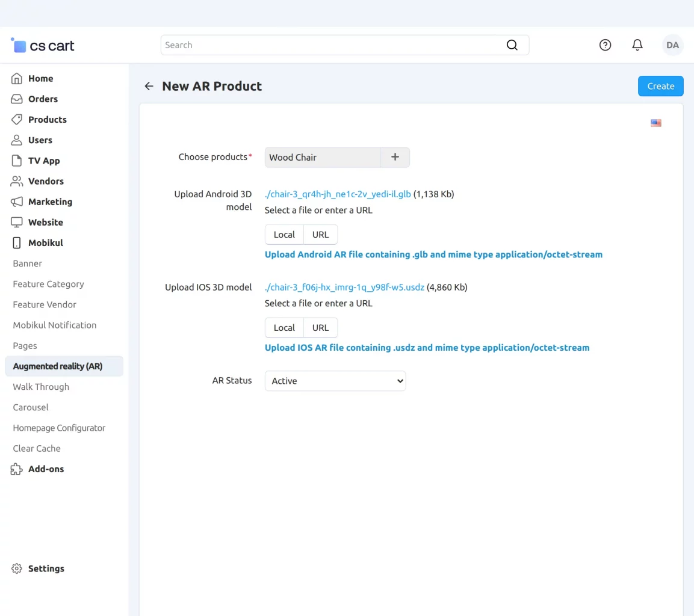Open the Products sidebar menu
Image resolution: width=694 pixels, height=616 pixels.
47,120
